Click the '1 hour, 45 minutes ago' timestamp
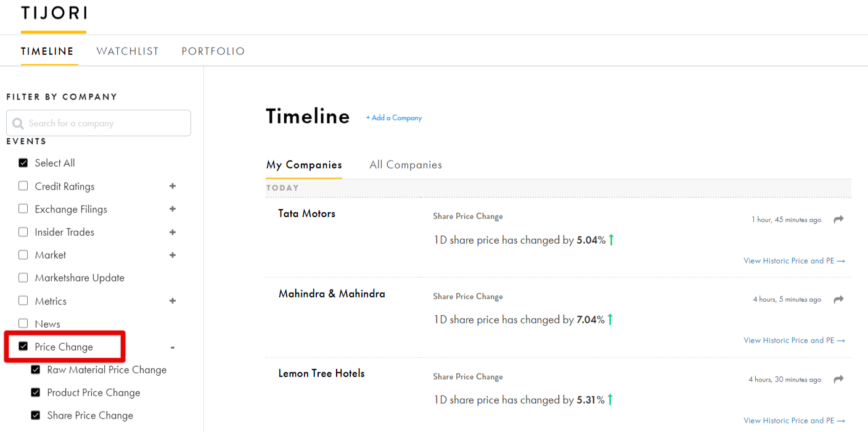 pyautogui.click(x=786, y=220)
